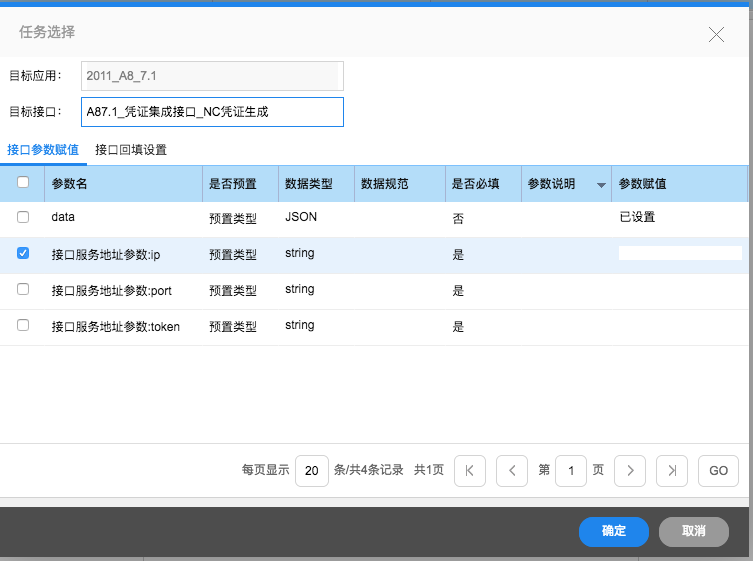Open the rows-per-page box showing 20

pyautogui.click(x=311, y=470)
